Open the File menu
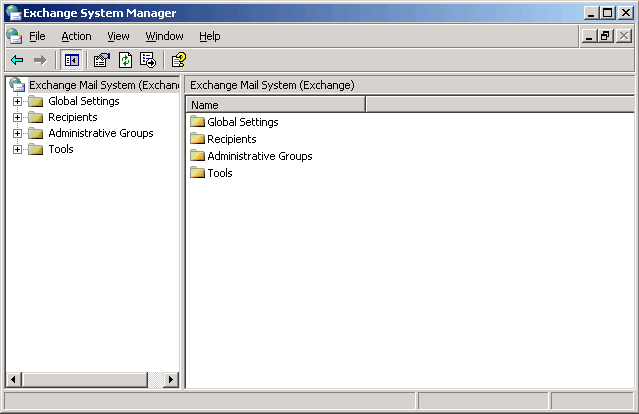Viewport: 639px width, 414px height. click(x=37, y=36)
